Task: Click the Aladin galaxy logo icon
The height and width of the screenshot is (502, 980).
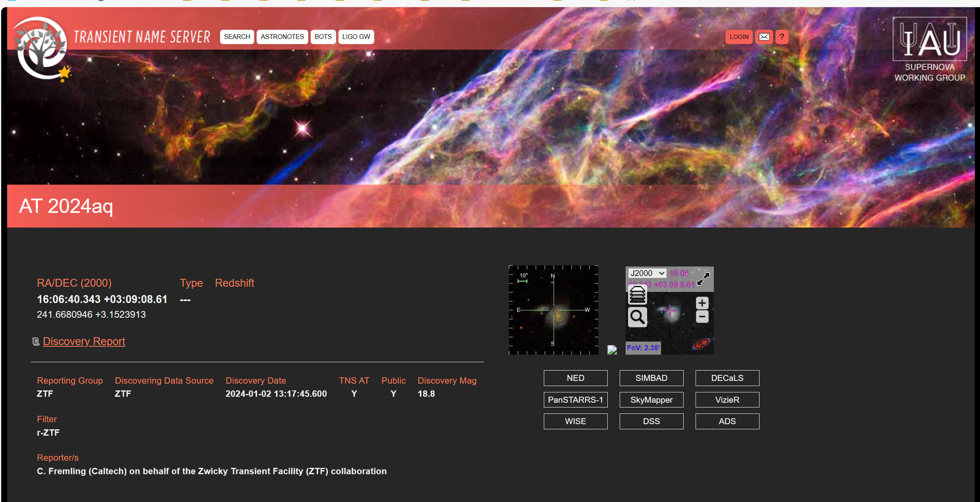Action: [x=701, y=344]
